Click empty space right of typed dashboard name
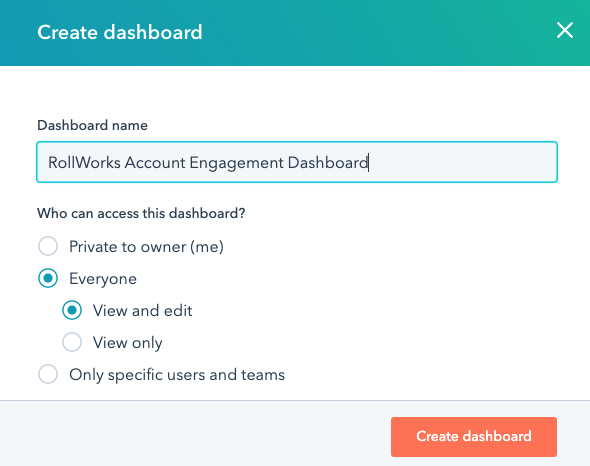The width and height of the screenshot is (590, 466). tap(463, 162)
